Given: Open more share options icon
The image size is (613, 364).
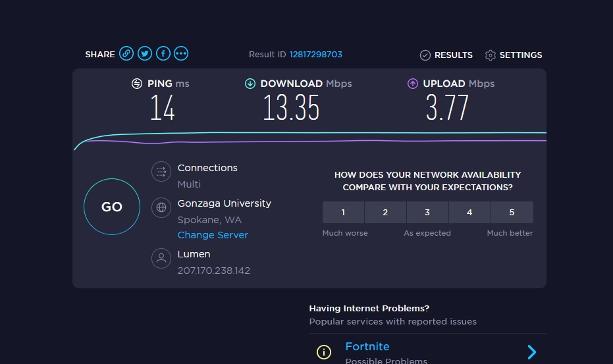Looking at the screenshot, I should pos(181,54).
